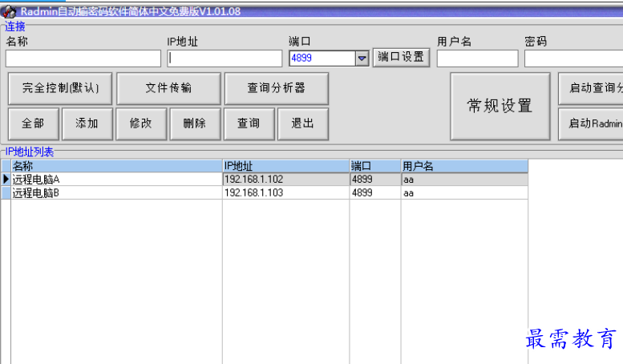Viewport: 623px width, 364px height.
Task: Click the IP地址 column header
Action: tap(286, 166)
